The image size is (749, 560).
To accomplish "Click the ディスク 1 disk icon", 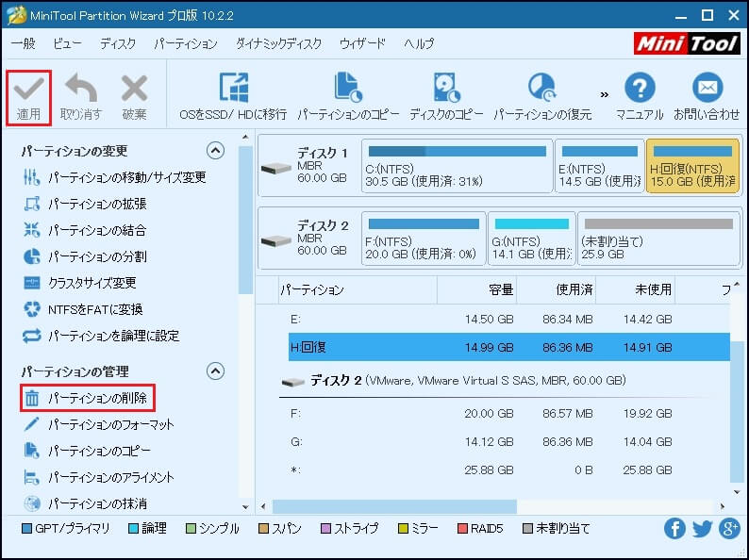I will [276, 168].
